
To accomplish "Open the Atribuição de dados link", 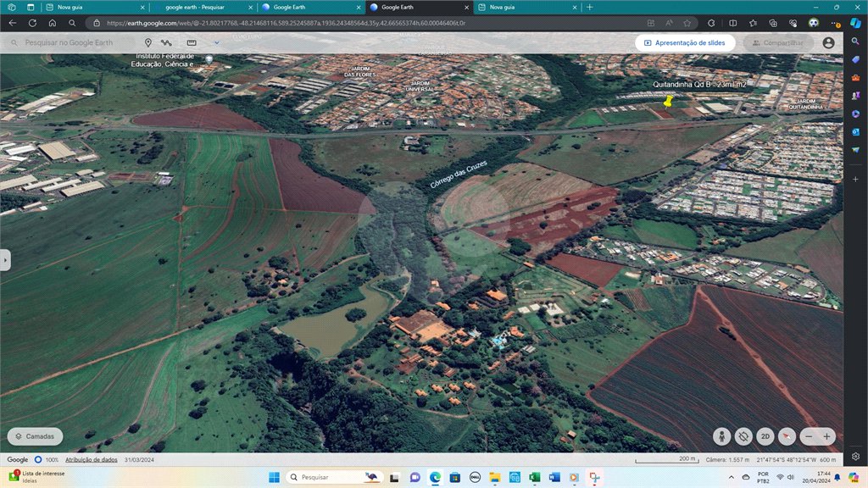I will (x=92, y=459).
